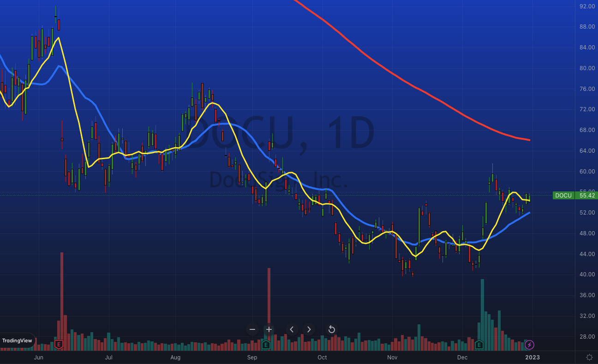Zoom in the chart with plus button
Viewport: 598px width, 364px height.
pyautogui.click(x=269, y=329)
